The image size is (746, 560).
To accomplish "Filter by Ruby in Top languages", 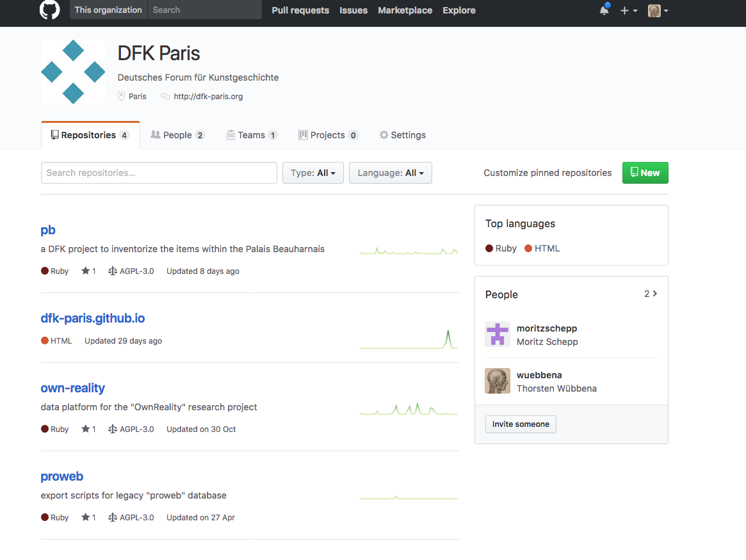I will (501, 248).
